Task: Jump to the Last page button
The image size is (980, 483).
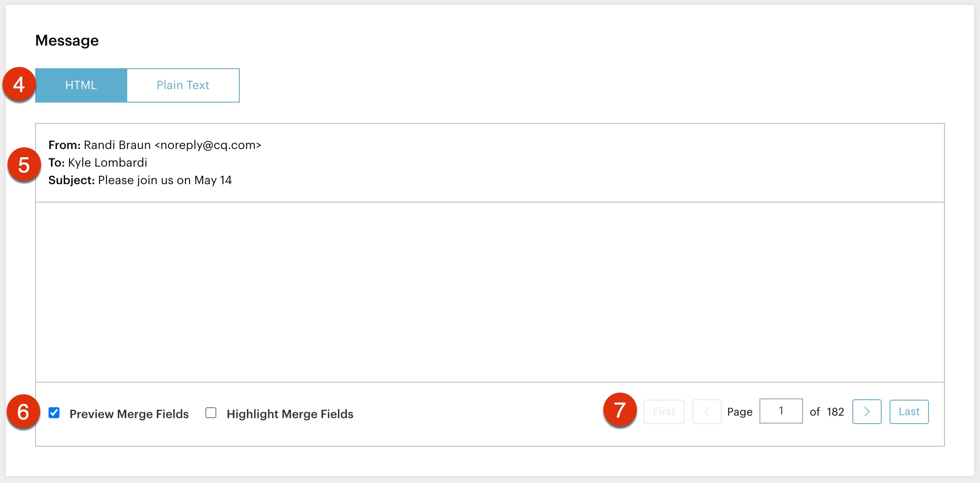Action: pos(909,412)
